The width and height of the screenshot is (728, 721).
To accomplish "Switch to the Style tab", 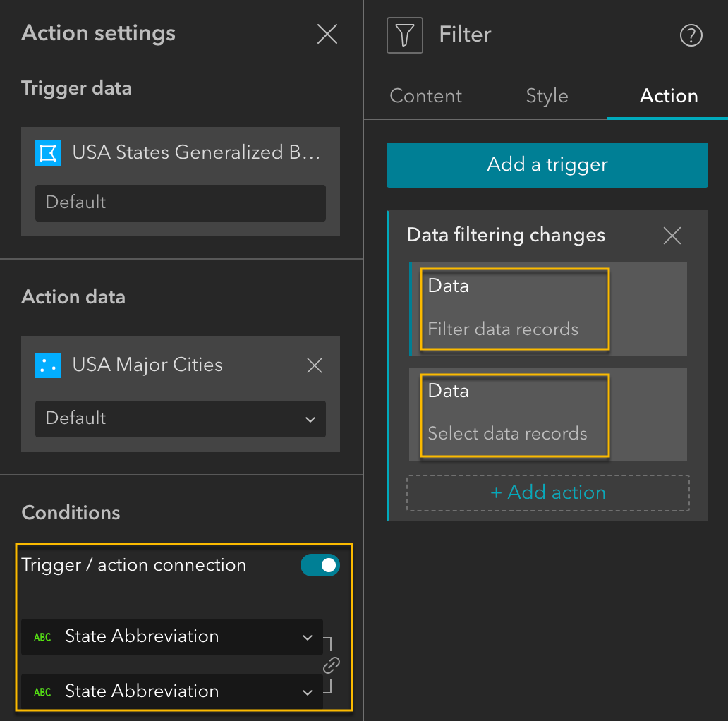I will 547,96.
